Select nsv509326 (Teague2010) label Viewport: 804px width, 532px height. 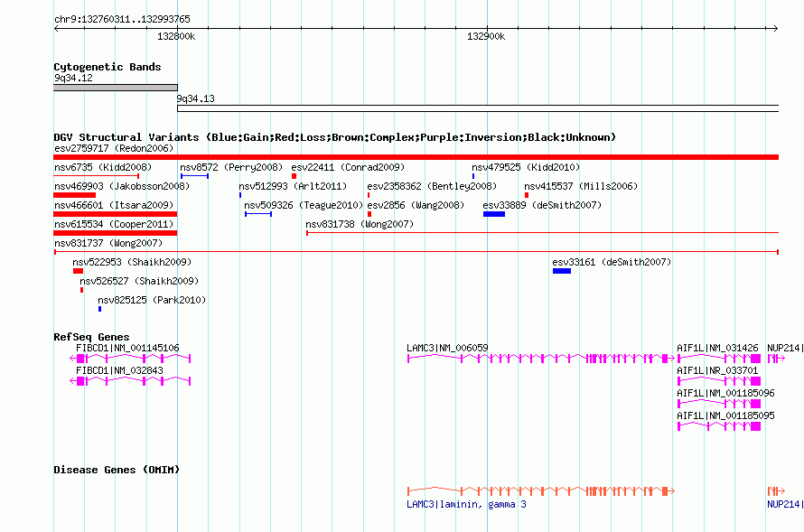coord(304,205)
